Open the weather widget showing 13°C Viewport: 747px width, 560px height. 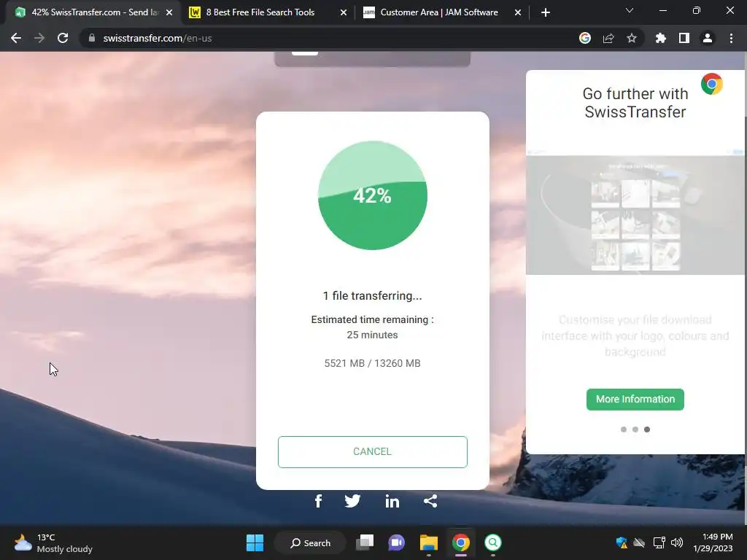point(53,542)
